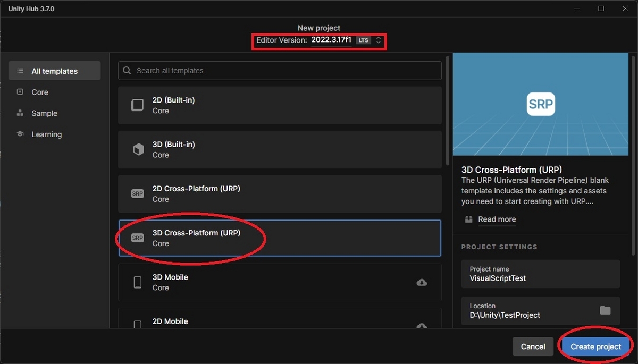Switch to the Core templates tab

click(54, 92)
